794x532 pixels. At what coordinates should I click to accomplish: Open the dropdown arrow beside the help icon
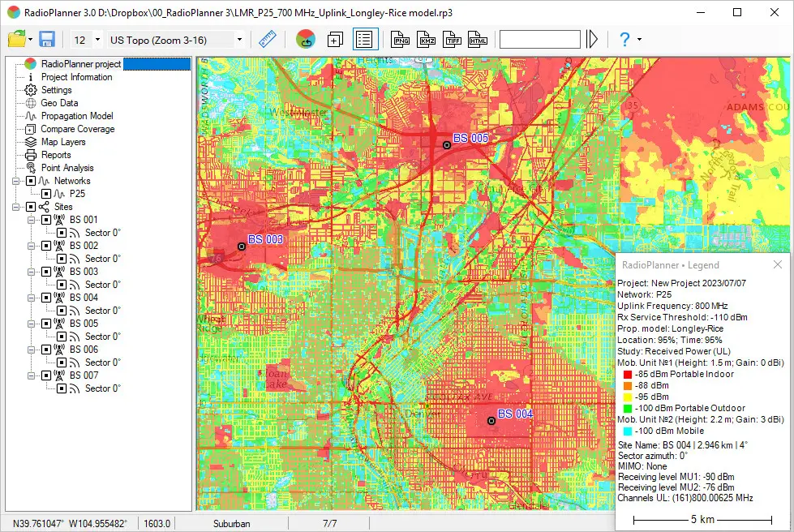[640, 39]
